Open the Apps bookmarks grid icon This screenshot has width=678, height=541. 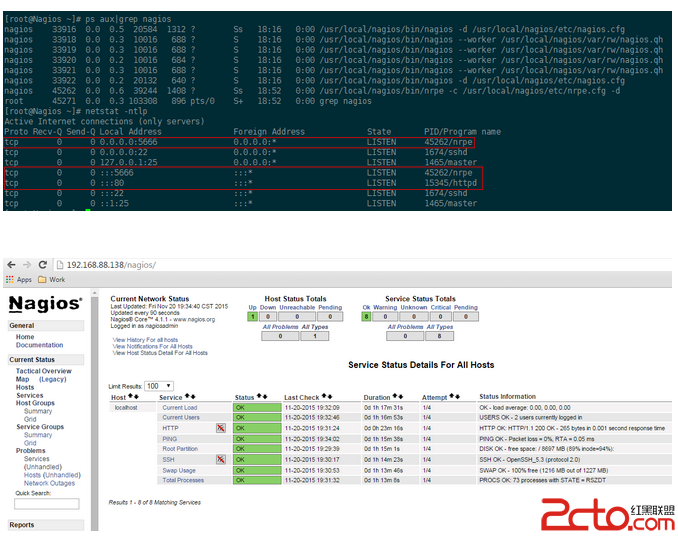pyautogui.click(x=10, y=280)
